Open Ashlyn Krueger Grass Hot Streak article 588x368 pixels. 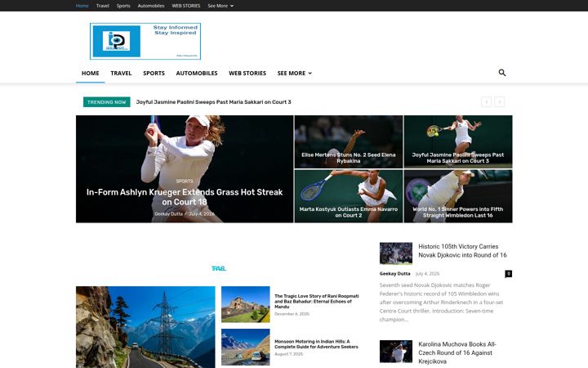[x=185, y=197]
